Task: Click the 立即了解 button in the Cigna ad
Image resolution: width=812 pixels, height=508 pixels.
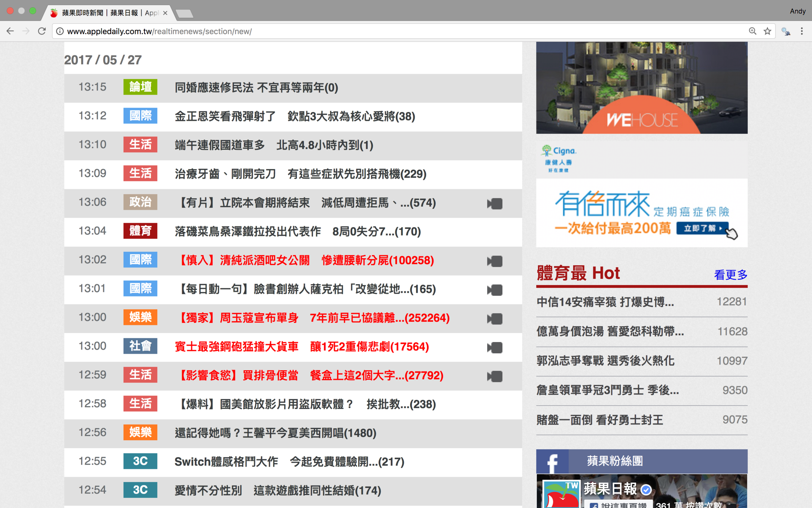Action: coord(702,228)
